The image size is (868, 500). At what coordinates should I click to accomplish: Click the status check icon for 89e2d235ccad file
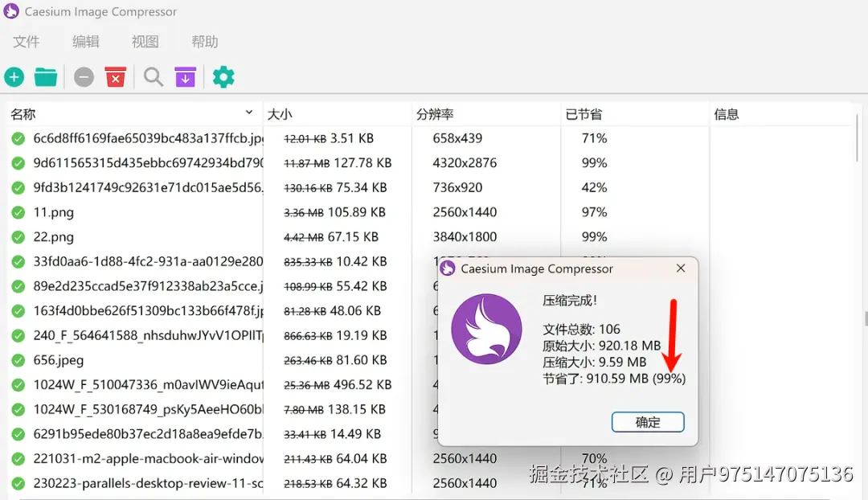pyautogui.click(x=18, y=286)
